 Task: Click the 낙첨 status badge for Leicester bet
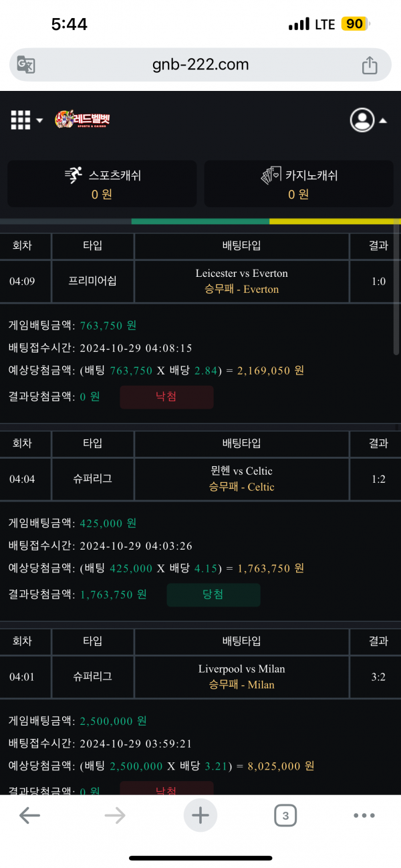166,397
